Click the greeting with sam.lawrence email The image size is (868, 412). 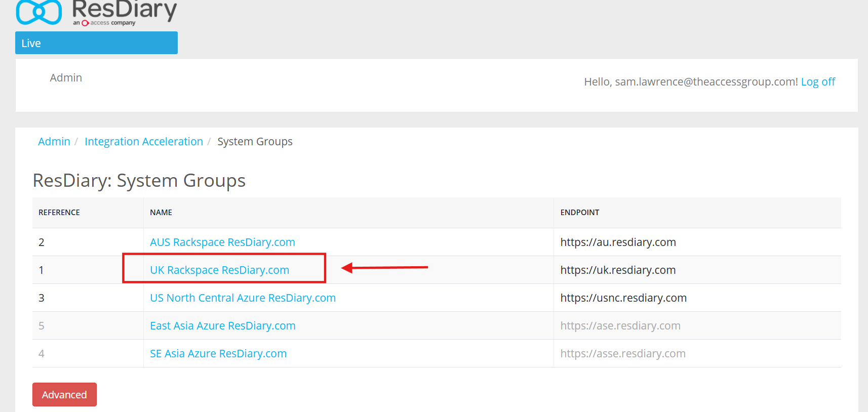pos(691,82)
